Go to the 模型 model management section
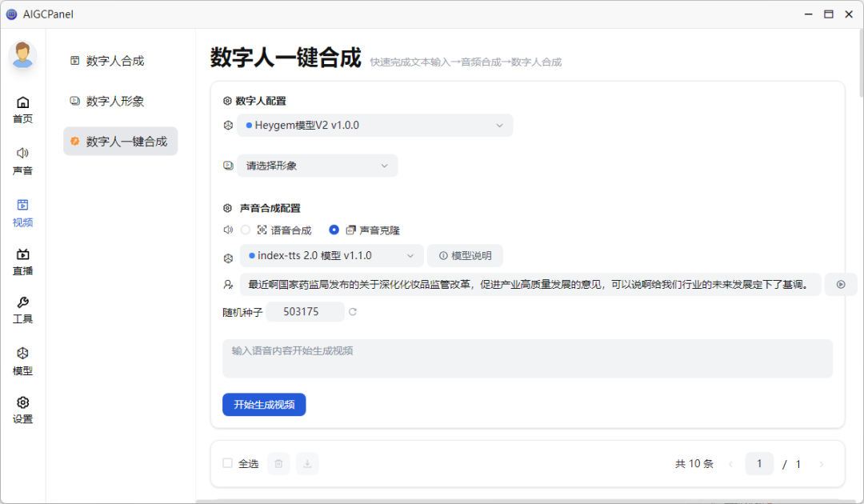The height and width of the screenshot is (504, 864). tap(22, 360)
